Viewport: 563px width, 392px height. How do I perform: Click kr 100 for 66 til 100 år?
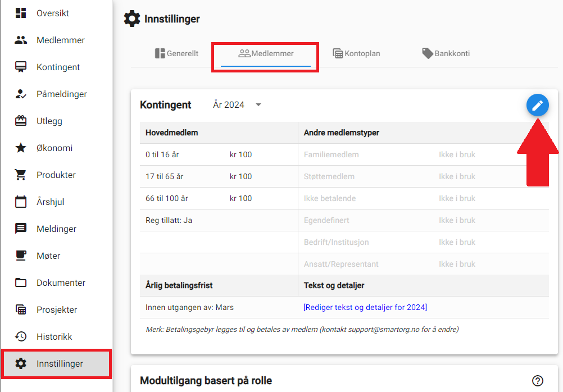pyautogui.click(x=240, y=198)
